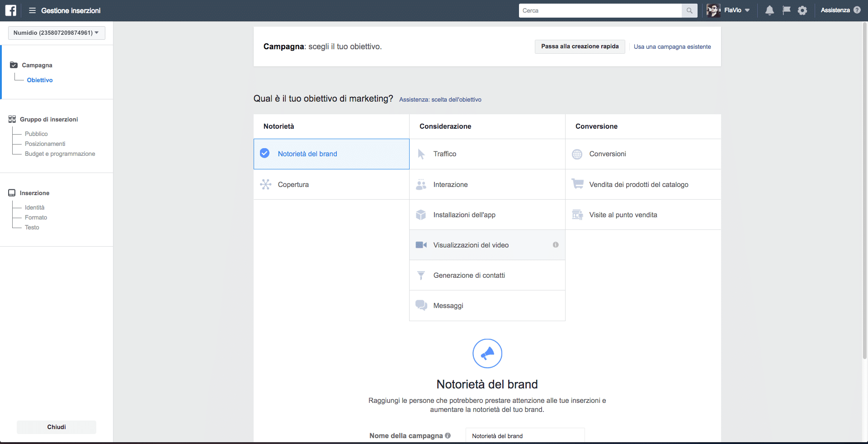Click the Assistenza text in top bar
Viewport: 868px width, 444px height.
point(835,10)
